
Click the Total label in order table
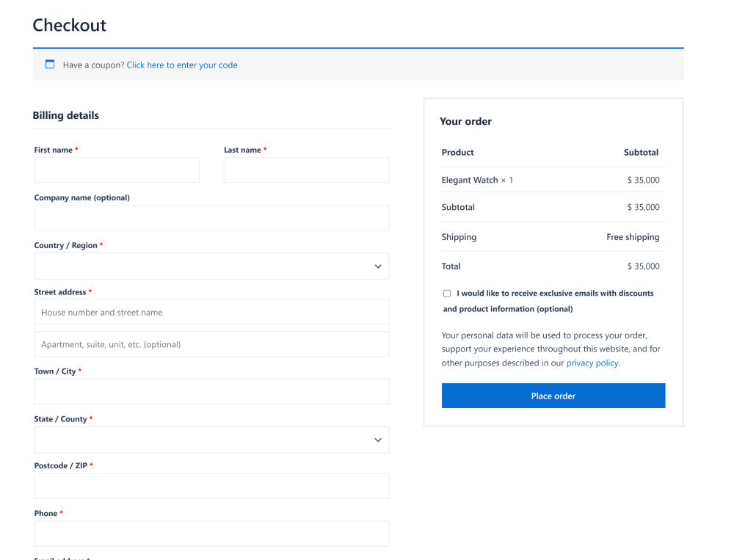coord(451,266)
